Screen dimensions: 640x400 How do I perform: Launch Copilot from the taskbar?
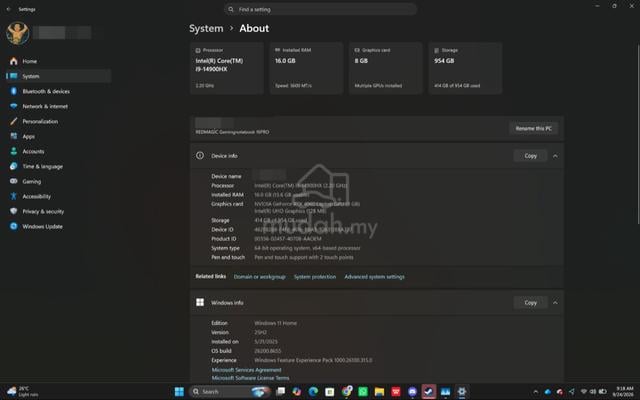[x=297, y=392]
